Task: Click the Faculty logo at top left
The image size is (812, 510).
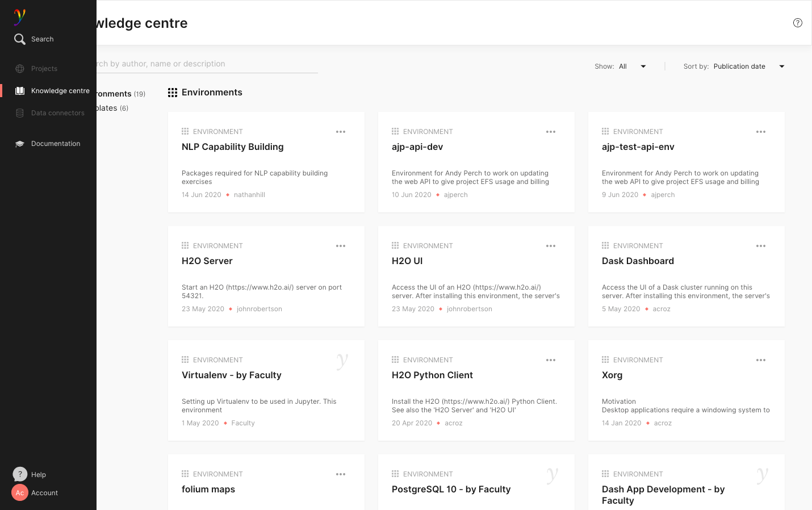Action: 20,16
